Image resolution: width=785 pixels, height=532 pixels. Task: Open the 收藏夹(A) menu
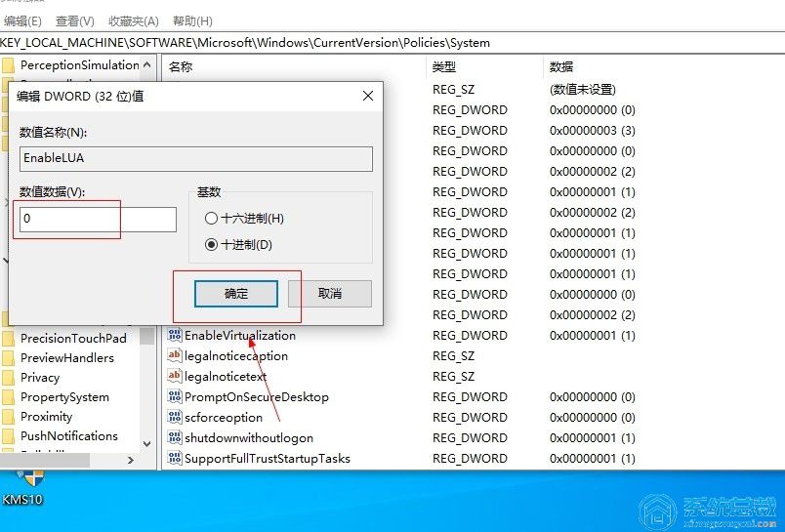tap(134, 21)
